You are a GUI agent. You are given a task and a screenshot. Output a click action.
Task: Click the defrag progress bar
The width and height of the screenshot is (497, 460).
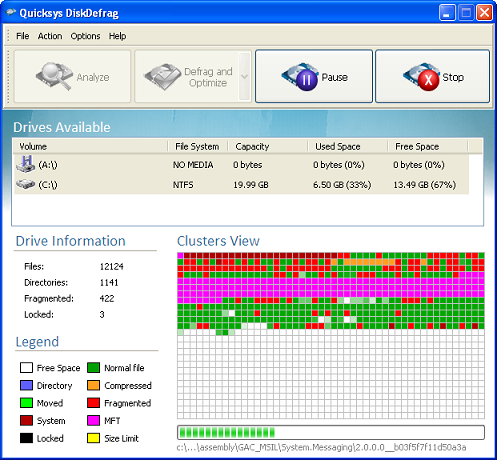click(x=331, y=432)
